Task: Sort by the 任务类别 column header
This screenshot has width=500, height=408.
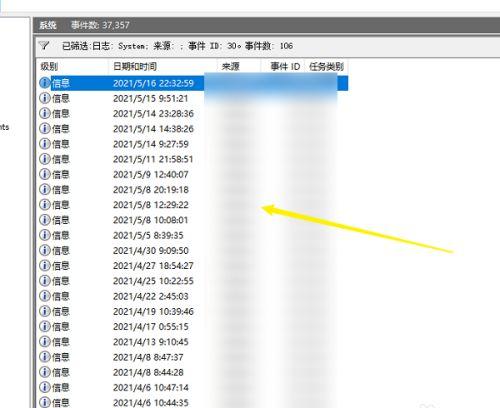Action: click(326, 66)
